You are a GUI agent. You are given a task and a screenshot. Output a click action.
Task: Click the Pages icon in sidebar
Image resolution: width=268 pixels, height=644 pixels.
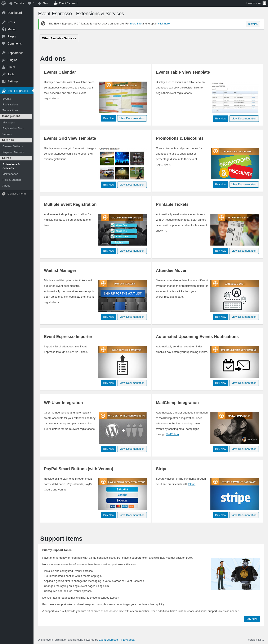tap(4, 37)
